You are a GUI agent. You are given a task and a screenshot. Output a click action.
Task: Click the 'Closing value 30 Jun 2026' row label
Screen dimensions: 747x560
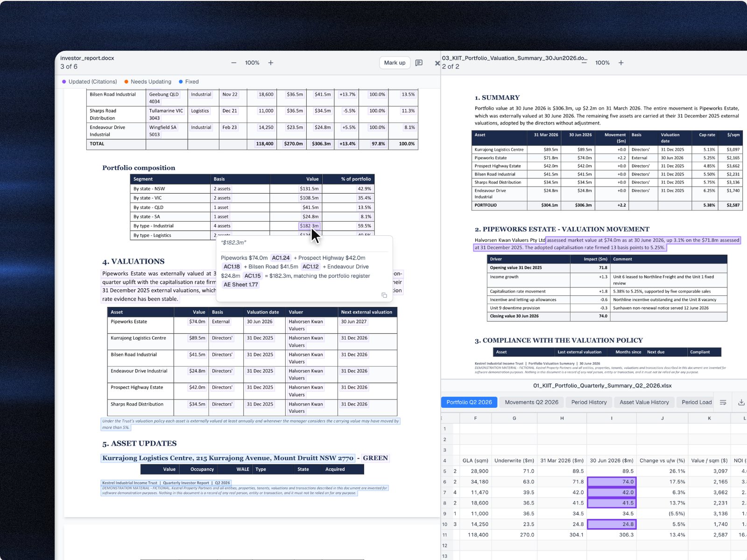tap(514, 316)
